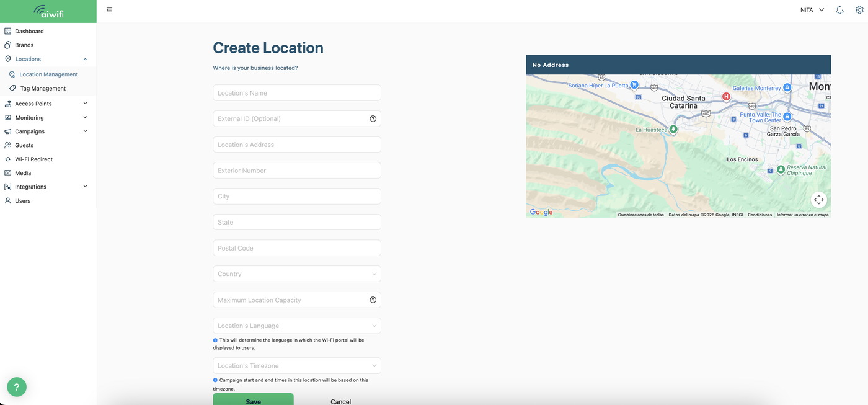Open the Country dropdown
The image size is (868, 405).
[x=296, y=274]
